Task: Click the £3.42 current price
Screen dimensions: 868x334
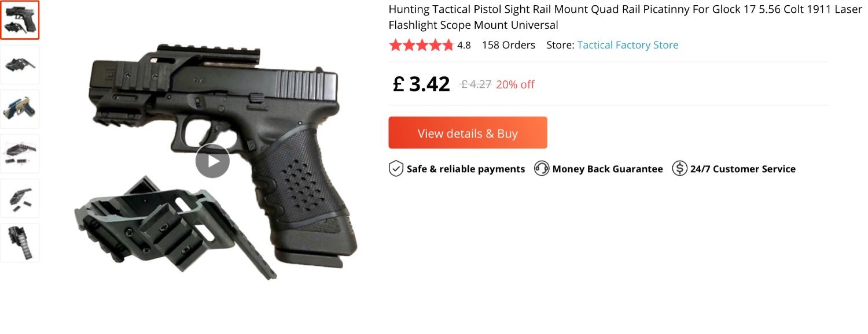Action: tap(421, 84)
